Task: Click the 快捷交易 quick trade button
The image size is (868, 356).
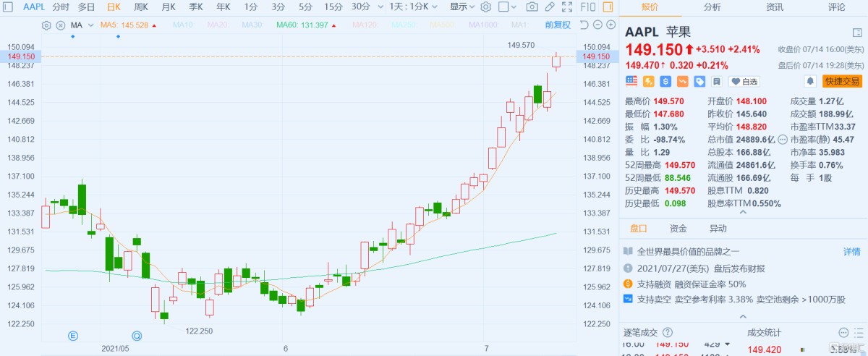Action: [x=842, y=81]
